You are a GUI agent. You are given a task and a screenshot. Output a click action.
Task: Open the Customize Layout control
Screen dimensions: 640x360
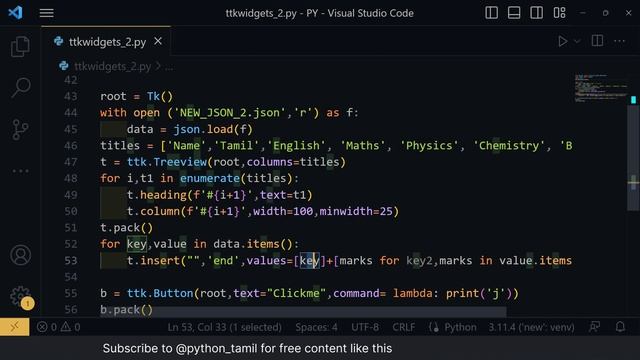(x=559, y=13)
